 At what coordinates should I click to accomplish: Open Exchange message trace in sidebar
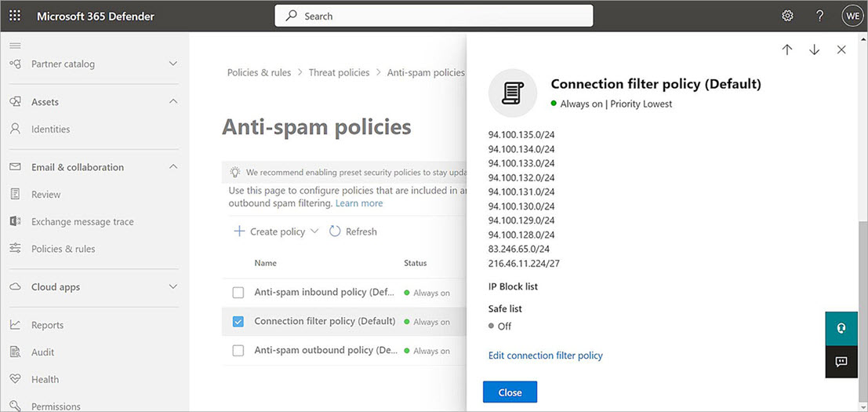pos(82,222)
